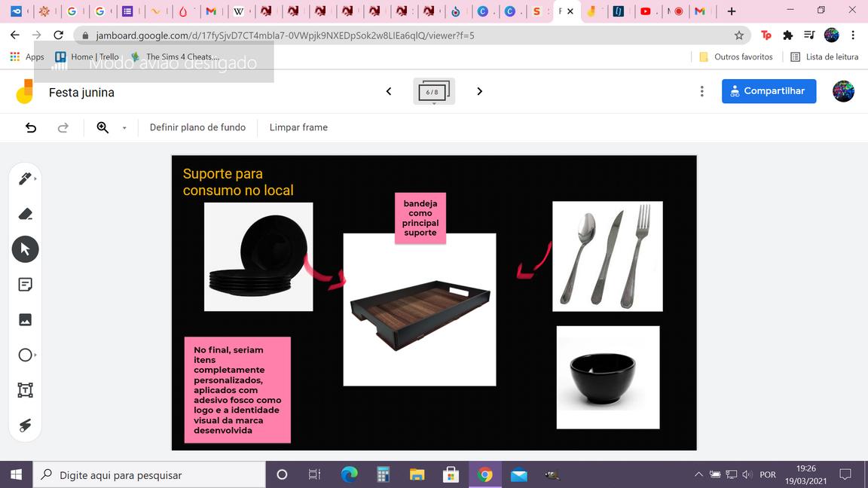Select the 'No final, seriam itens' note

[x=237, y=390]
